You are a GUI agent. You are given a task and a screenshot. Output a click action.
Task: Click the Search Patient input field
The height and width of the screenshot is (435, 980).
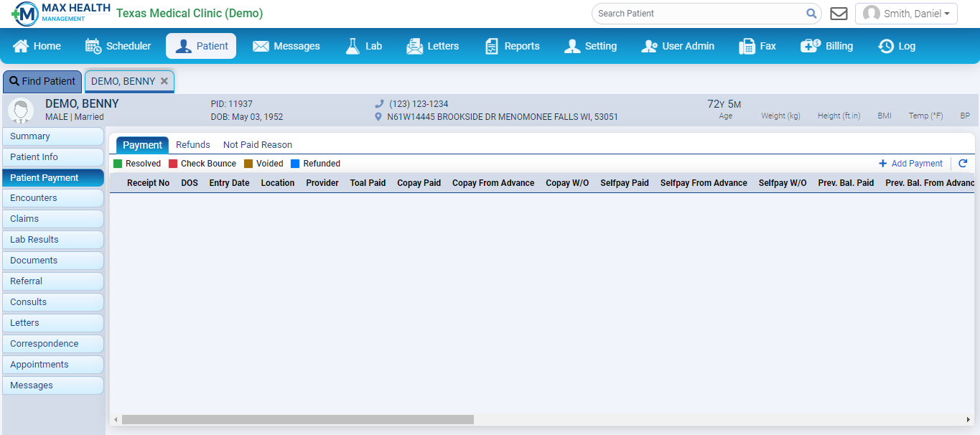point(696,13)
